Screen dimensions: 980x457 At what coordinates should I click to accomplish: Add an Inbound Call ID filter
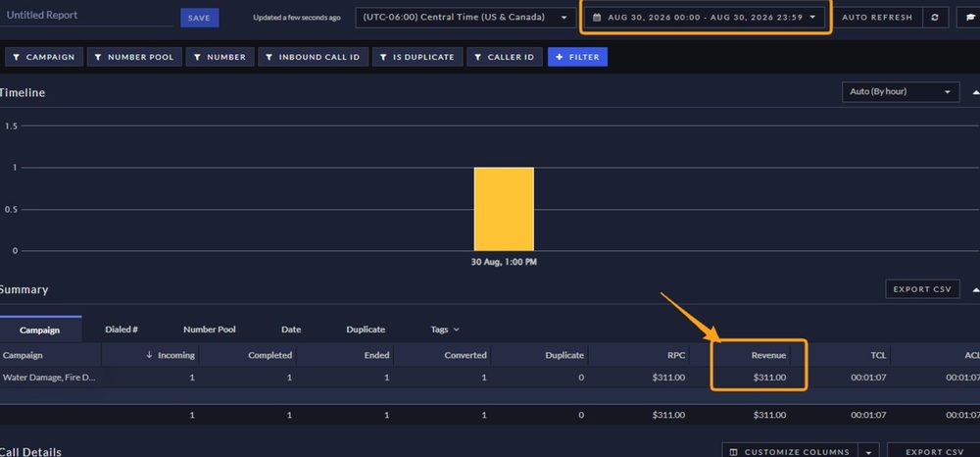[314, 57]
